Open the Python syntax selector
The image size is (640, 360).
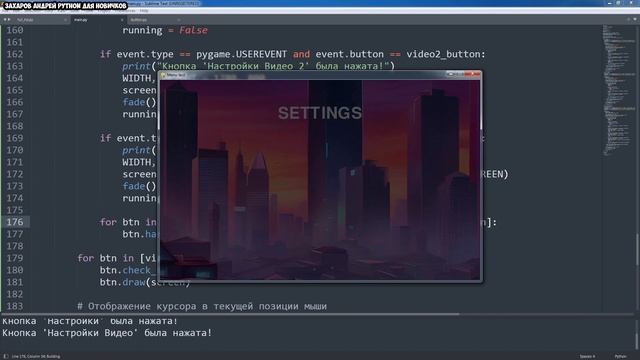pos(620,356)
